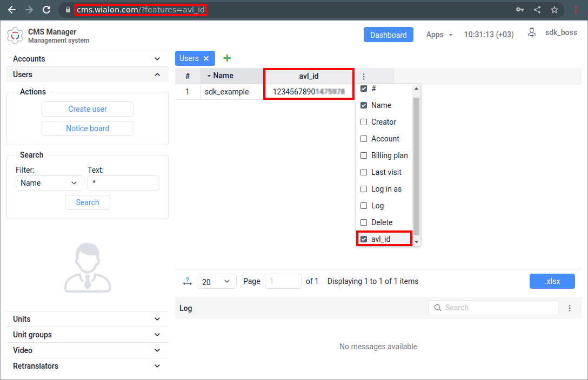Bookmark page with the star icon
Viewport: 588px width, 380px height.
click(x=554, y=10)
